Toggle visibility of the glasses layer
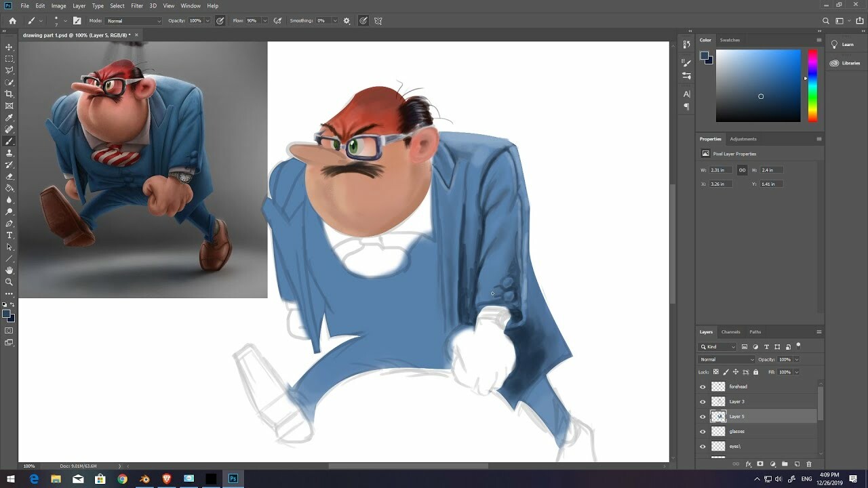Image resolution: width=868 pixels, height=488 pixels. coord(703,432)
